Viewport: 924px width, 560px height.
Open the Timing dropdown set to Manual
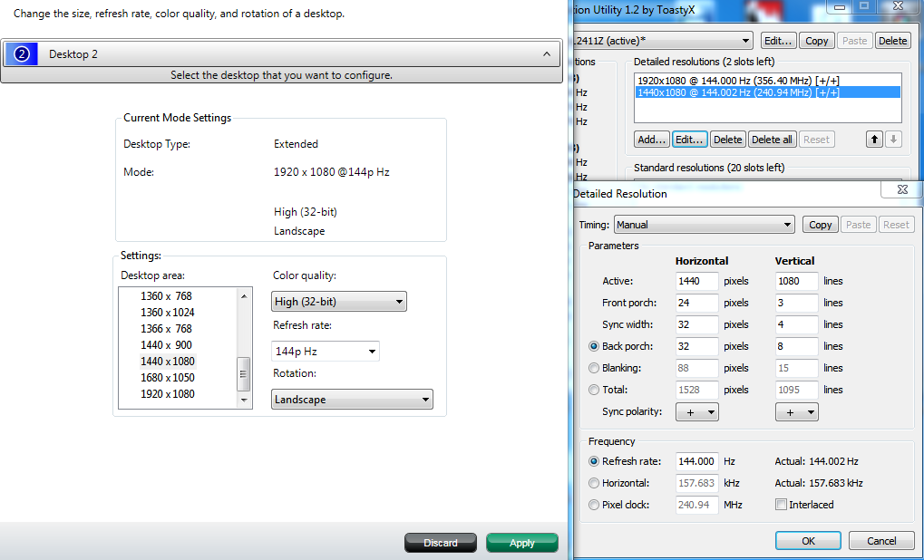point(704,225)
